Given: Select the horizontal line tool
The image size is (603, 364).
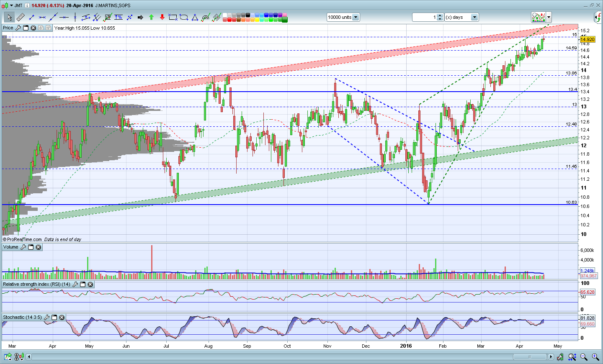Looking at the screenshot, I should (x=64, y=17).
